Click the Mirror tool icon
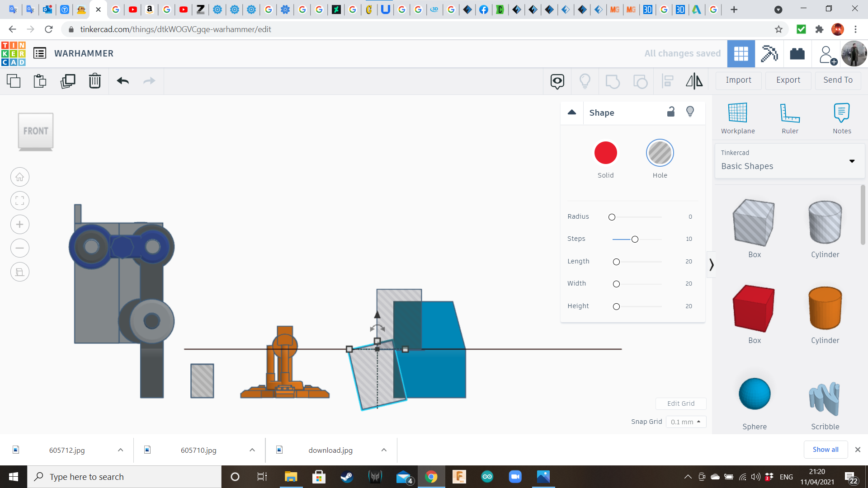The width and height of the screenshot is (868, 488). [694, 81]
